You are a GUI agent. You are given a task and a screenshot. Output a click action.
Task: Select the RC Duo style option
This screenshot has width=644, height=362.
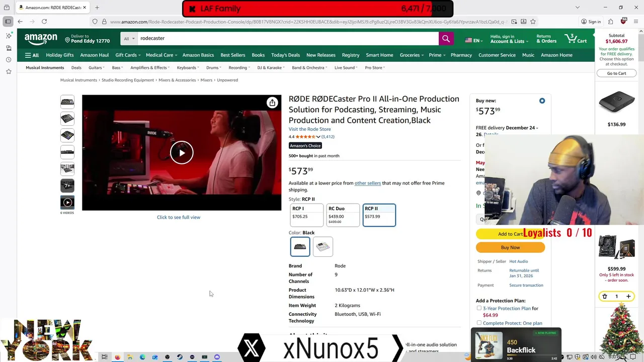343,215
